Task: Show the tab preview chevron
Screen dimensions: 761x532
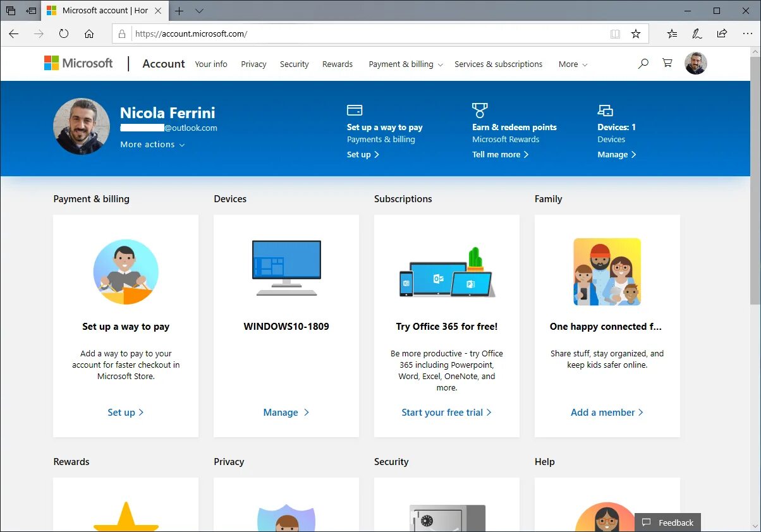Action: click(x=200, y=11)
